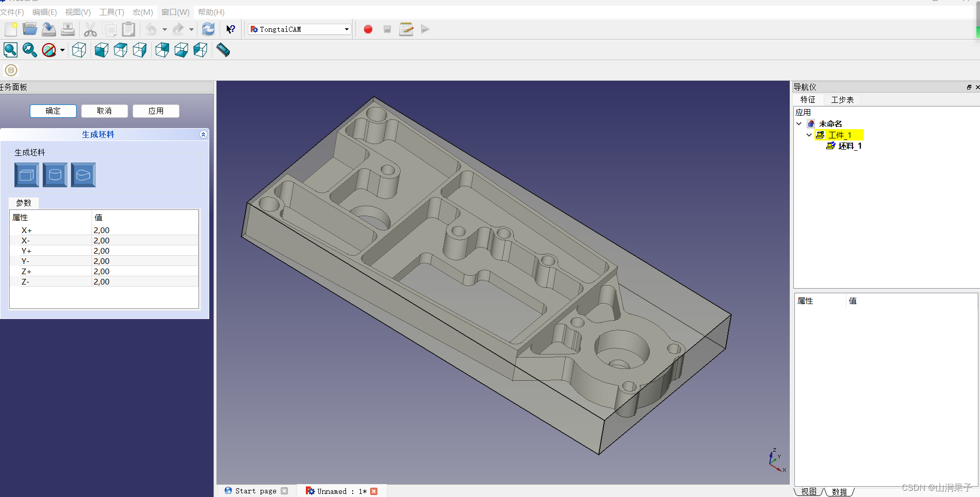Print the document icon
Viewport: 980px width, 497px height.
coord(68,29)
